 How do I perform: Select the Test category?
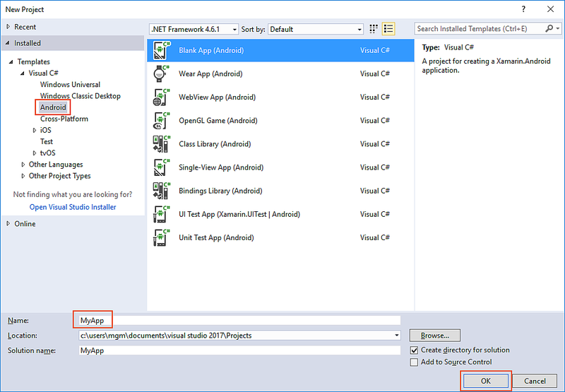click(47, 141)
